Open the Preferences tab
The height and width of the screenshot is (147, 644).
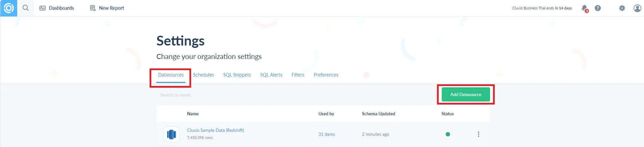(x=326, y=75)
